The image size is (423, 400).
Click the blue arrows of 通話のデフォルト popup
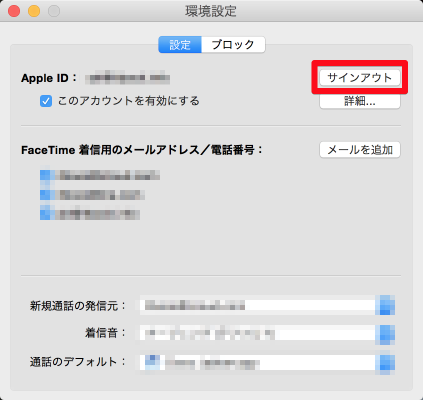(x=385, y=362)
